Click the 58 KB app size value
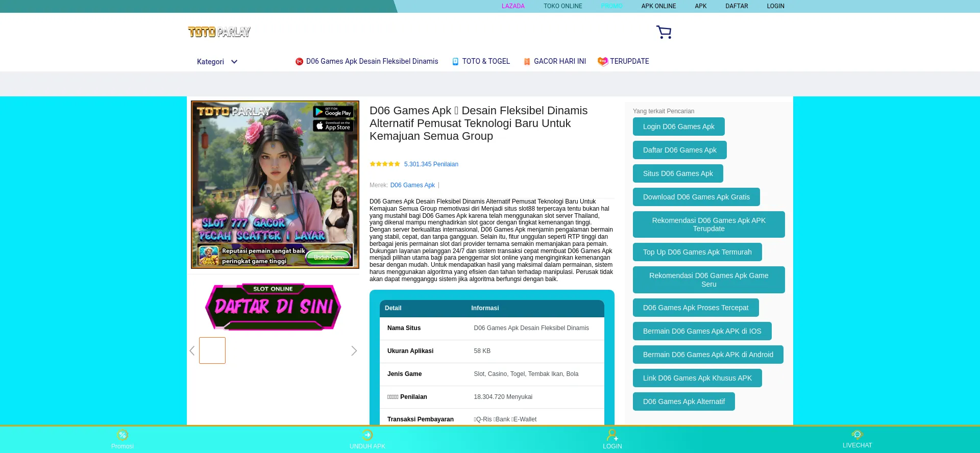This screenshot has width=980, height=453. [482, 351]
